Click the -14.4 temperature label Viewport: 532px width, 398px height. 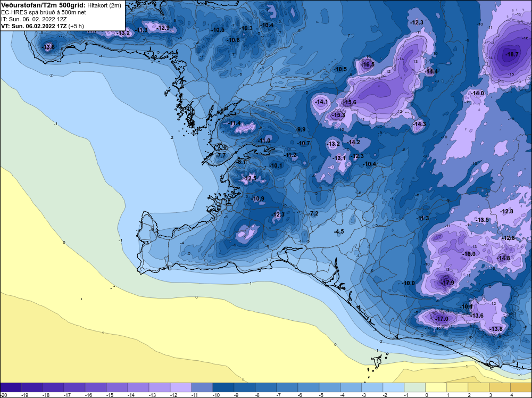click(431, 71)
